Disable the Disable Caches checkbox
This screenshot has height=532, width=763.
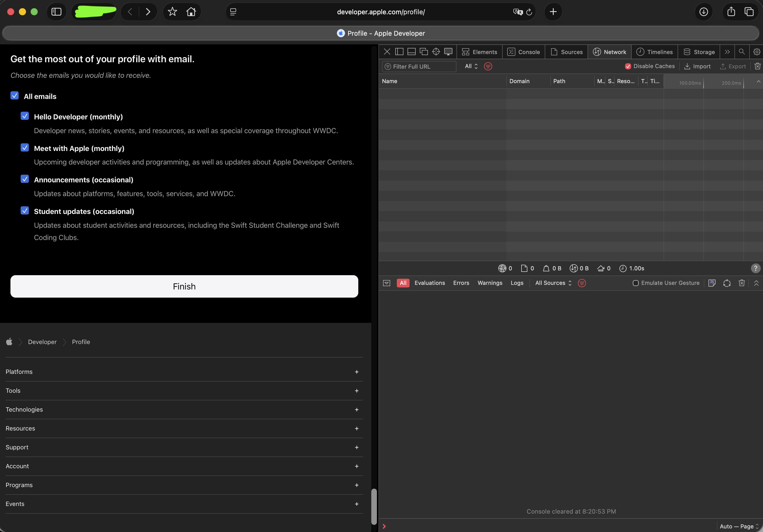click(628, 67)
